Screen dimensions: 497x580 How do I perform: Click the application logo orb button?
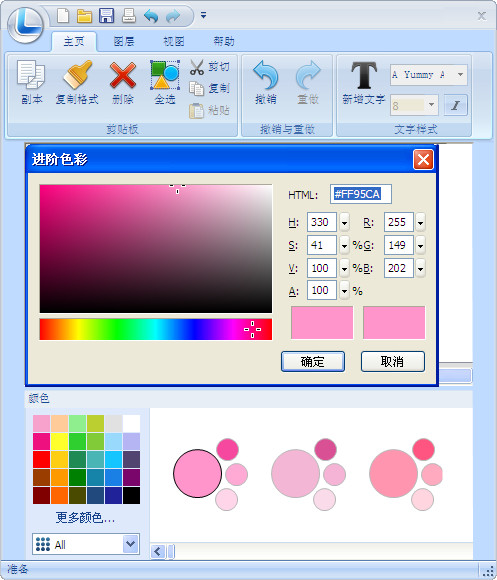coord(26,25)
